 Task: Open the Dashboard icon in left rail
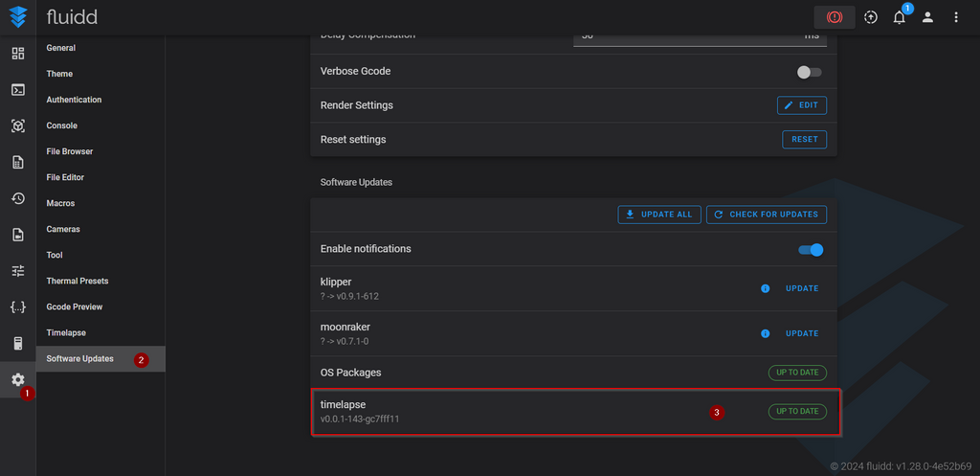tap(17, 54)
